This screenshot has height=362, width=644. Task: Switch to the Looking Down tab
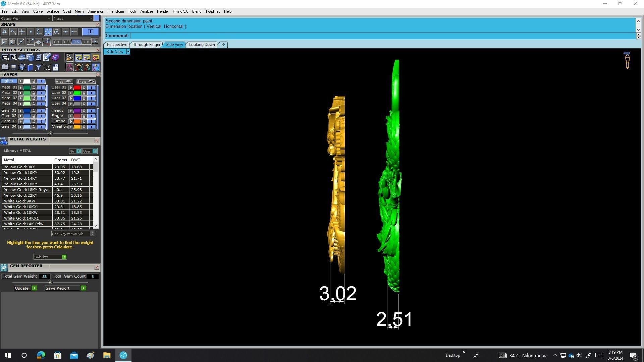pos(202,45)
